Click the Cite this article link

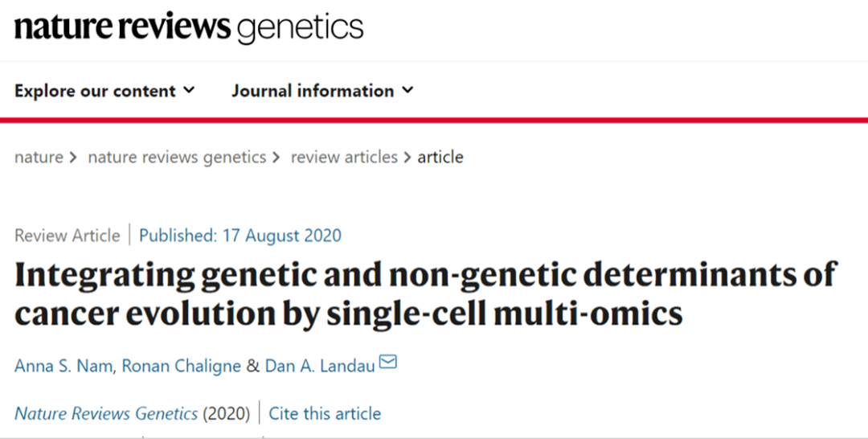pyautogui.click(x=325, y=414)
